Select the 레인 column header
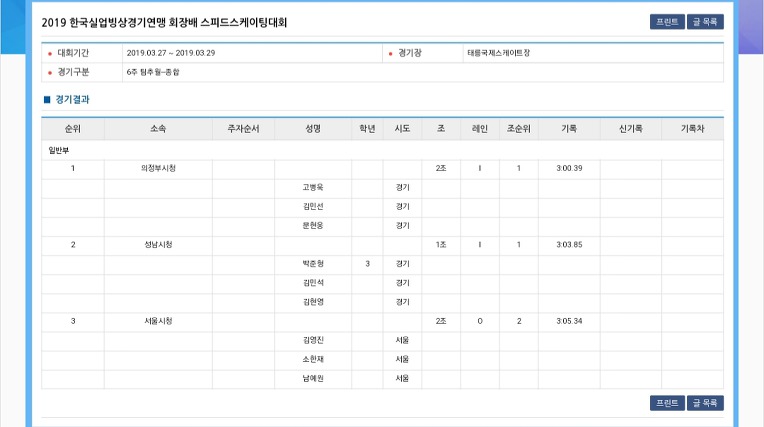The width and height of the screenshot is (764, 427). point(479,129)
